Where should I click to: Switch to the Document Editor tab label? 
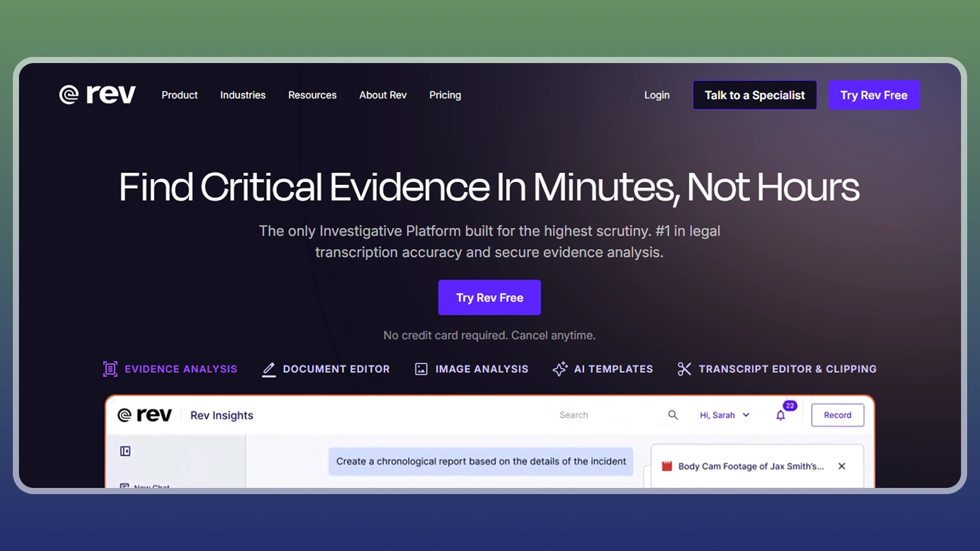[x=336, y=369]
